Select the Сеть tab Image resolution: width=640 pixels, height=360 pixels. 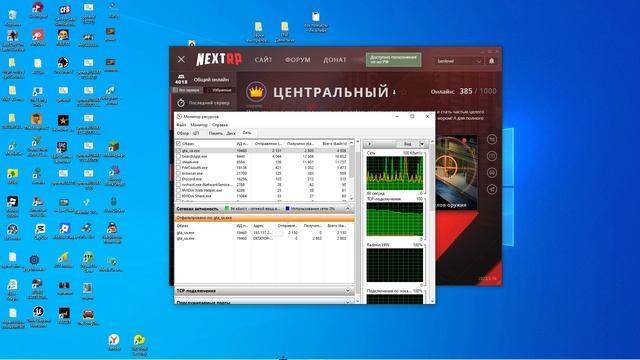pos(247,133)
